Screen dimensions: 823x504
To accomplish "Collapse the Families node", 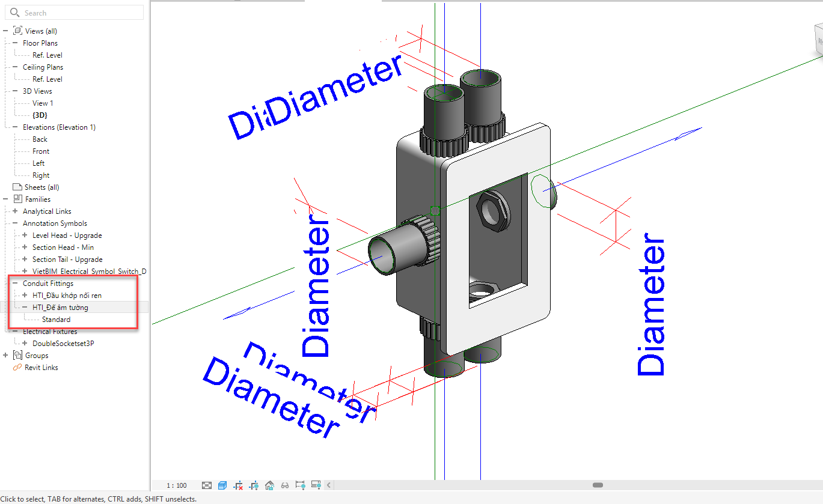I will click(x=5, y=199).
